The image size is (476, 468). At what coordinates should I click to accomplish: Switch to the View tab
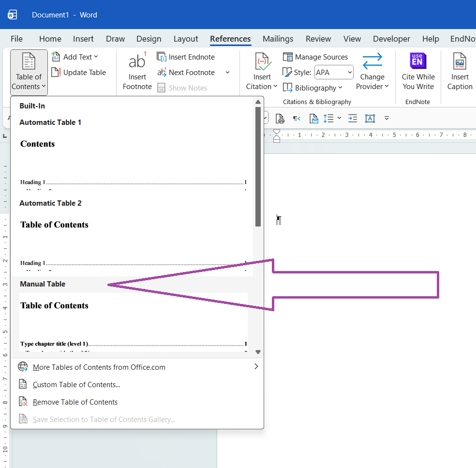pyautogui.click(x=352, y=39)
